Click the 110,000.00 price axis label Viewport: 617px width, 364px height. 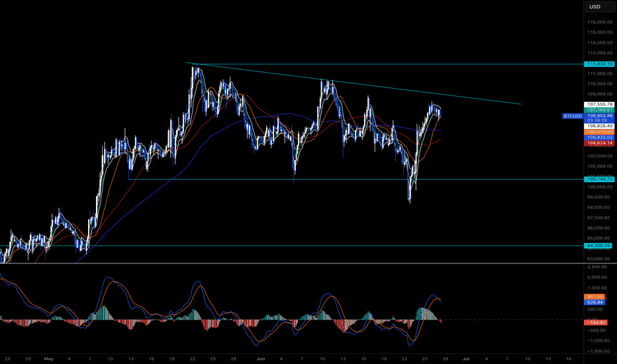click(x=600, y=84)
